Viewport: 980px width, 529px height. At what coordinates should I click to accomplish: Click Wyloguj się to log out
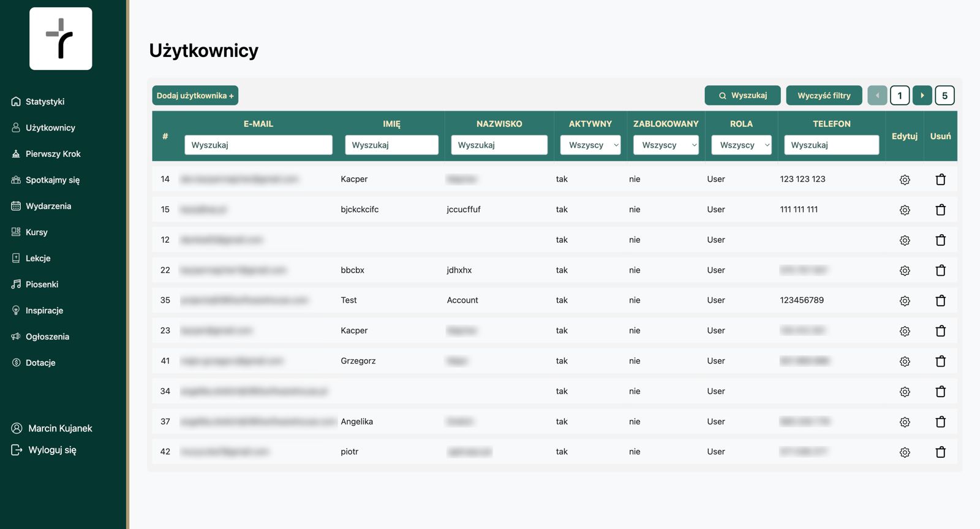(x=44, y=450)
